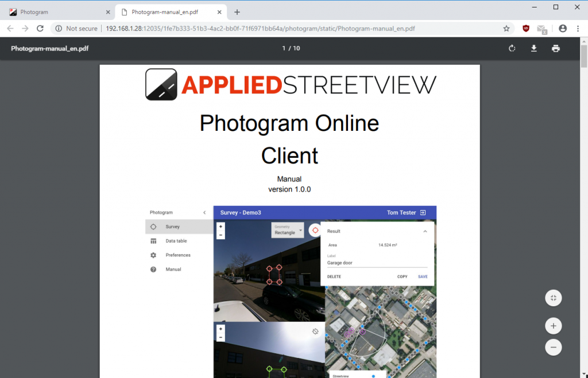
Task: Click the vertical scrollbar thumb
Action: click(x=584, y=57)
